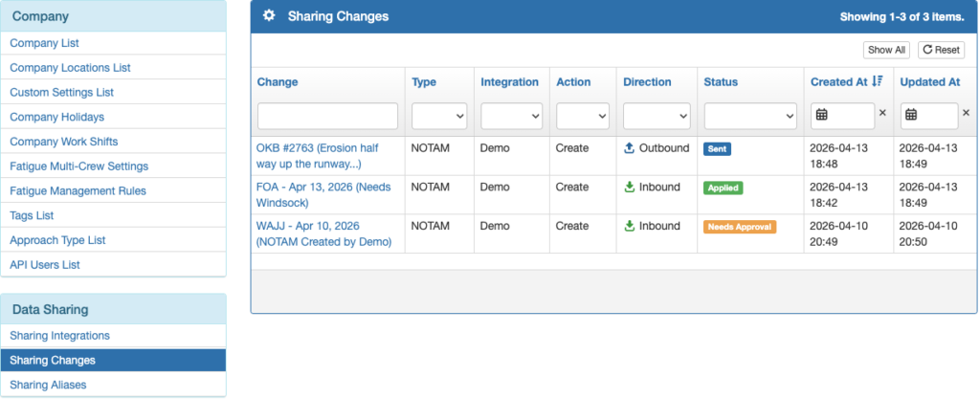Open the Created At calendar picker
The image size is (980, 399).
point(821,115)
